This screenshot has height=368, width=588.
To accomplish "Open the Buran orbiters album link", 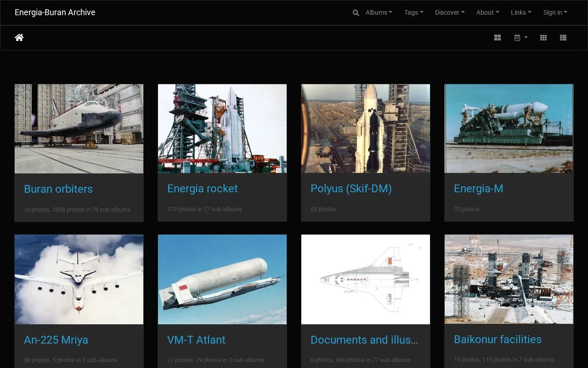I will (58, 189).
